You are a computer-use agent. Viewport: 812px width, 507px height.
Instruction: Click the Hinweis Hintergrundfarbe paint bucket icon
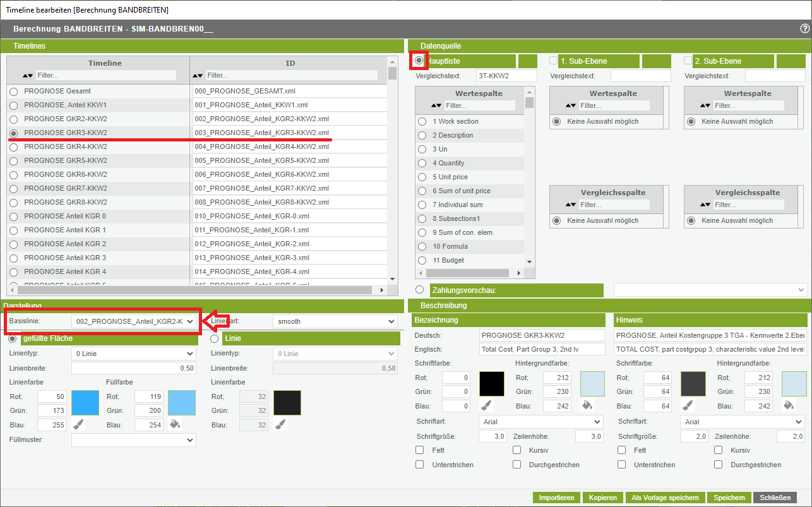tap(788, 405)
